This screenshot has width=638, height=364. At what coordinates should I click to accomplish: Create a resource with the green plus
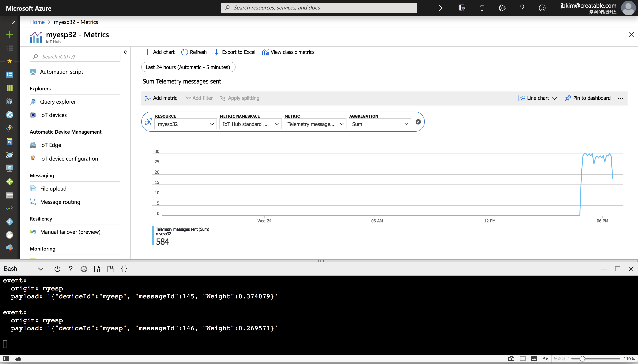click(9, 34)
